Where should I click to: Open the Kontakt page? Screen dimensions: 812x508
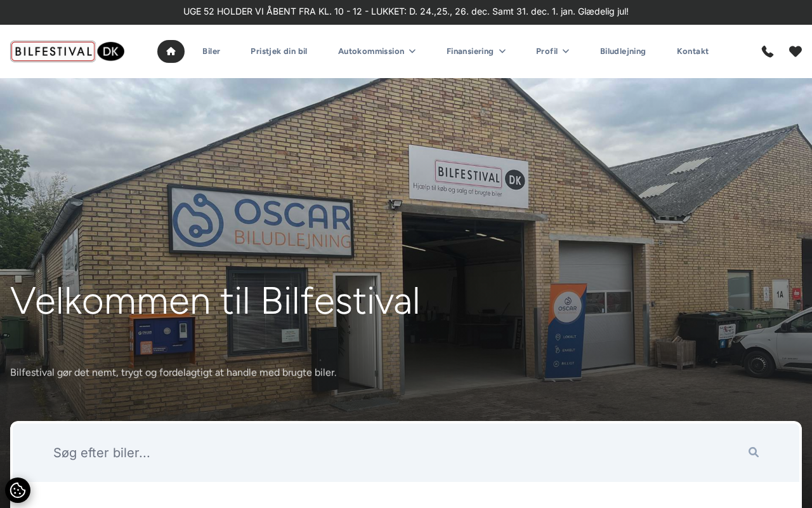point(693,51)
